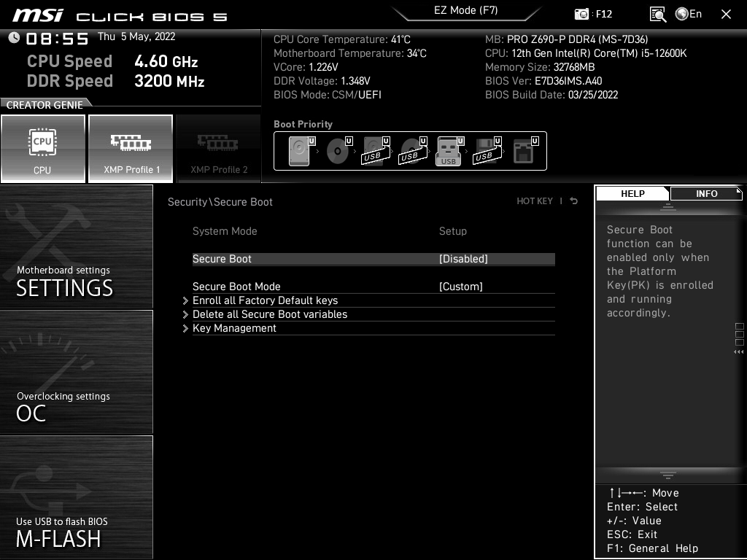Click Security\Secure Boot breadcrumb
747x560 pixels.
[x=220, y=202]
